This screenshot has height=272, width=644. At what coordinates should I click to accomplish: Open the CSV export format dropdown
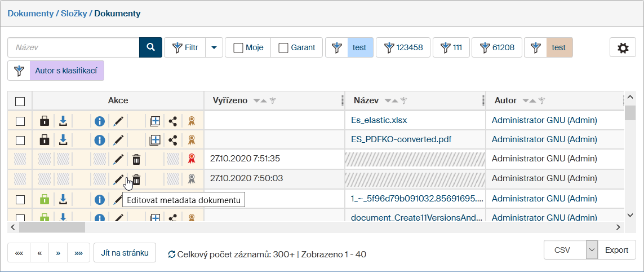pos(591,249)
